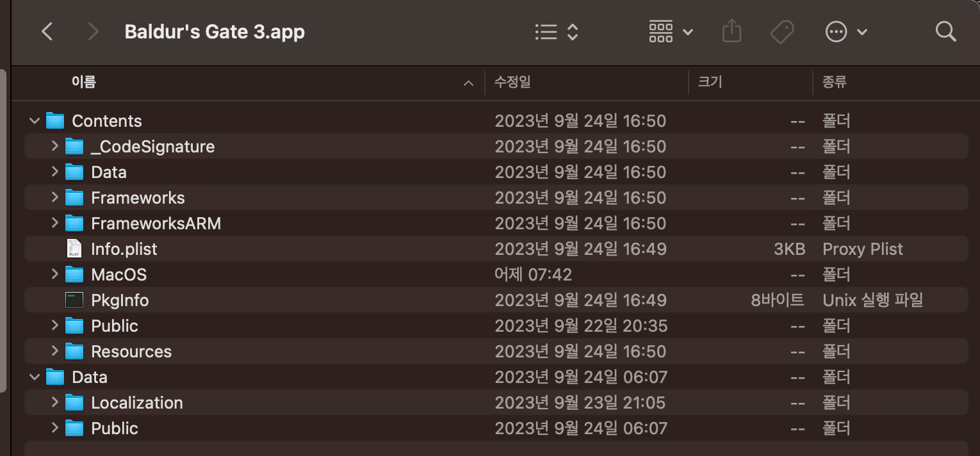This screenshot has height=456, width=980.
Task: Click the 2023년 9월 22일 20:35 date
Action: pyautogui.click(x=581, y=326)
